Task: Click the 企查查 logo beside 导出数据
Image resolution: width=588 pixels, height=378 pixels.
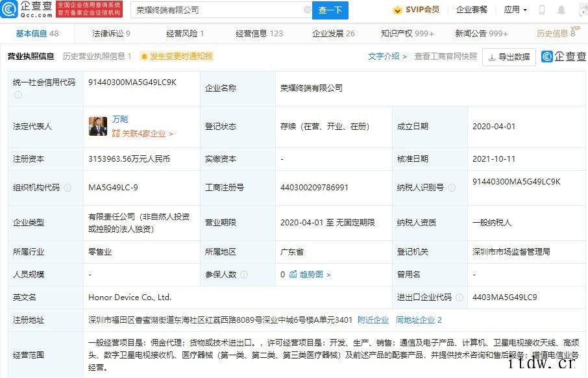Action: pyautogui.click(x=563, y=57)
